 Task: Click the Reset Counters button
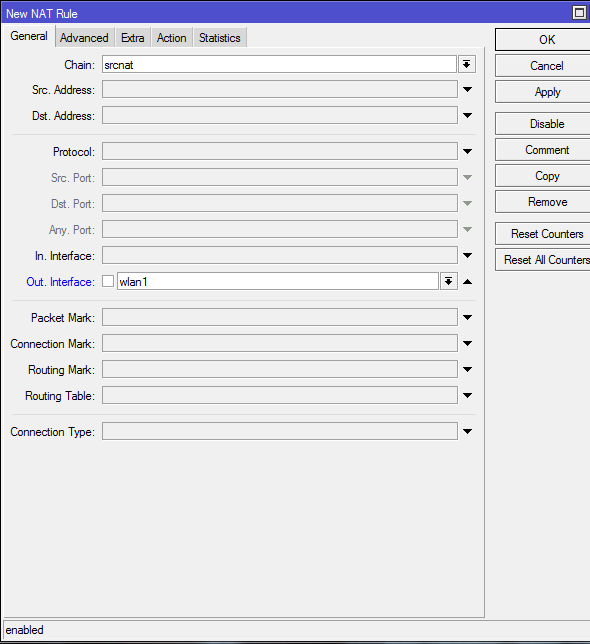pos(543,234)
